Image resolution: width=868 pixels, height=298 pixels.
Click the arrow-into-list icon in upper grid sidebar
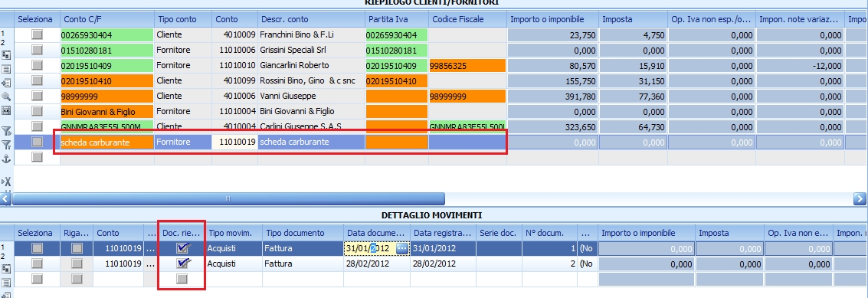click(x=7, y=83)
